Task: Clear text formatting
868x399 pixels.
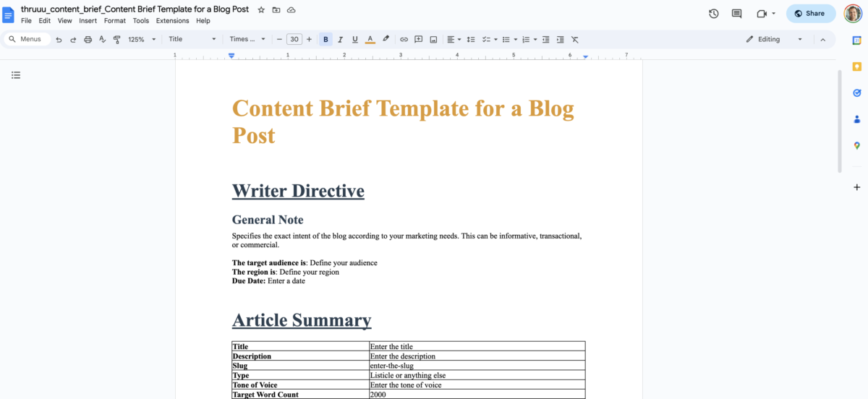Action: [575, 39]
